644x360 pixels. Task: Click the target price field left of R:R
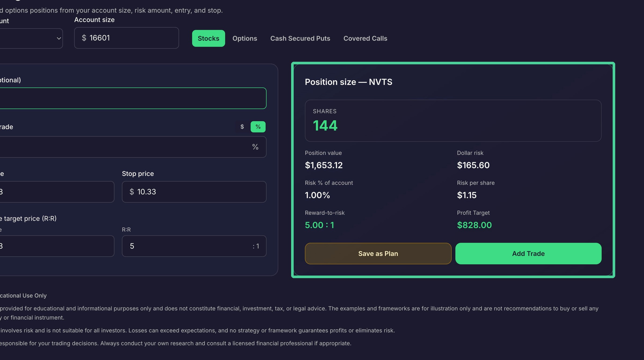[x=57, y=246]
